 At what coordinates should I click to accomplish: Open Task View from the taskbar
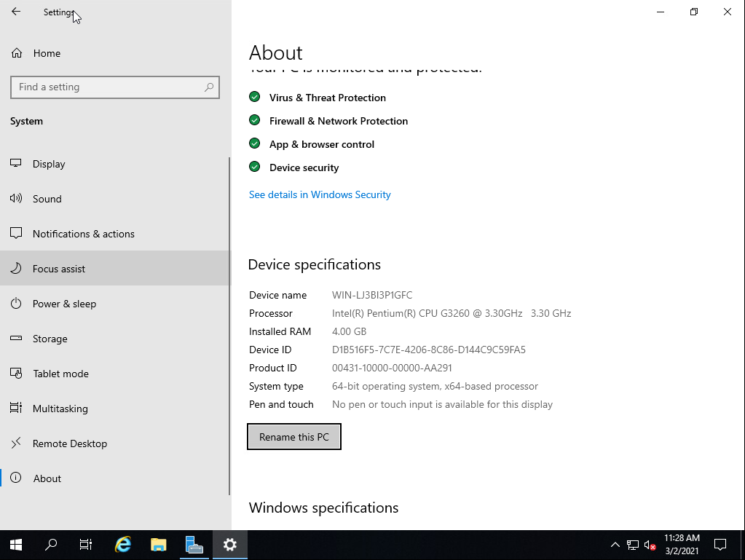tap(86, 545)
